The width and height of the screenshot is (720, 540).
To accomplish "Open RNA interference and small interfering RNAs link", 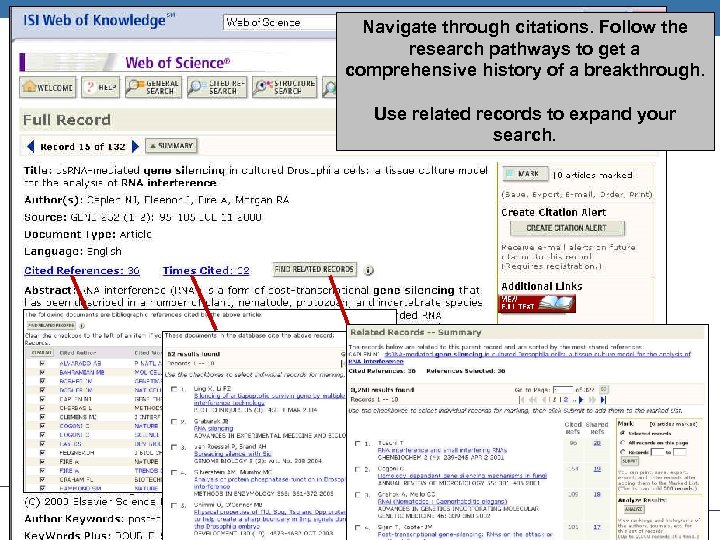I will pos(442,450).
